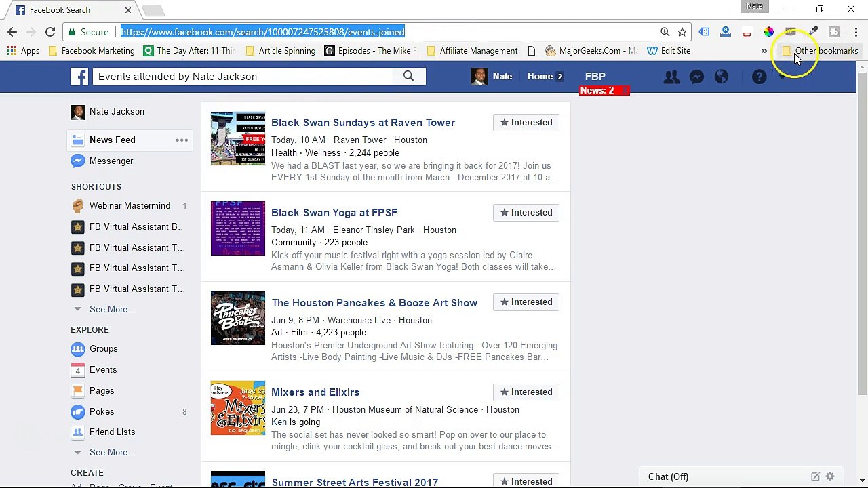Click the Chat (Off) bar
The image size is (868, 488).
point(741,476)
